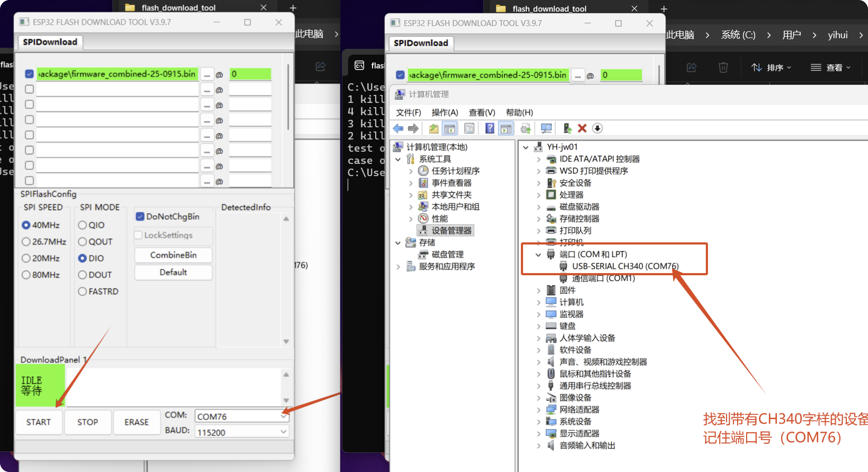Click the scan for hardware changes monitor icon
868x472 pixels.
[546, 128]
